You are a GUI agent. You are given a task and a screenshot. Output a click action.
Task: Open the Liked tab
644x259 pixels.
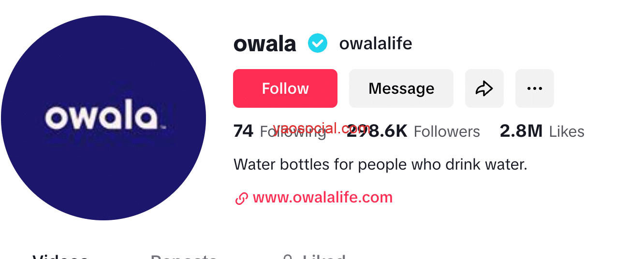[x=324, y=256]
